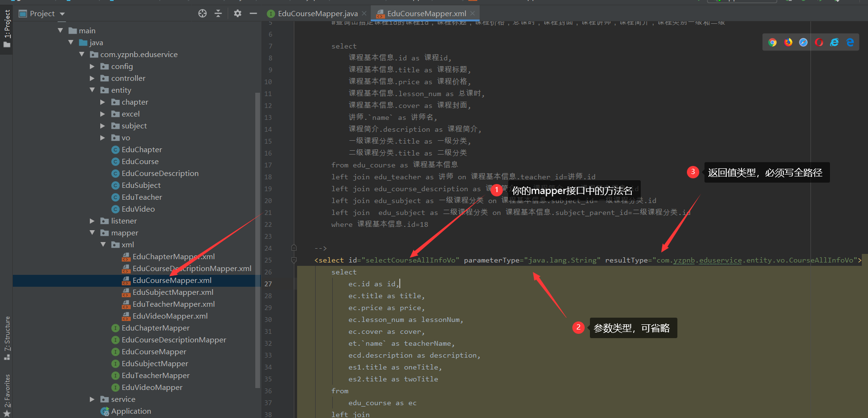The width and height of the screenshot is (868, 418).
Task: Collapse the main folder
Action: tap(60, 30)
